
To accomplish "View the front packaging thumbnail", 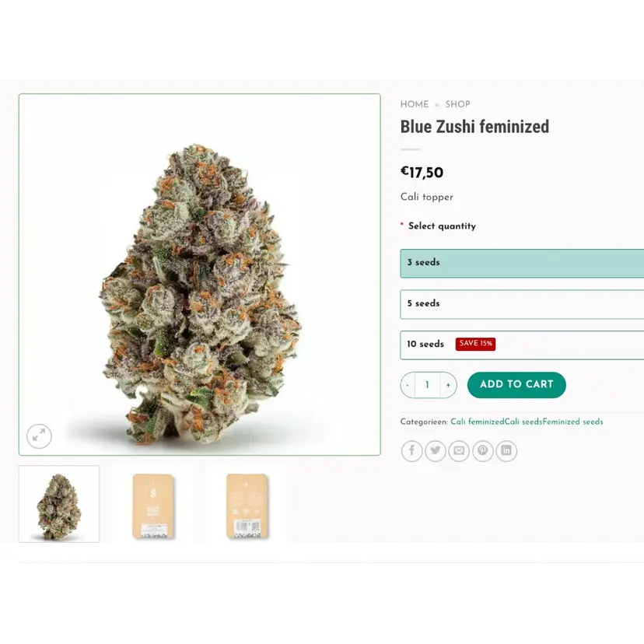I will tap(153, 506).
